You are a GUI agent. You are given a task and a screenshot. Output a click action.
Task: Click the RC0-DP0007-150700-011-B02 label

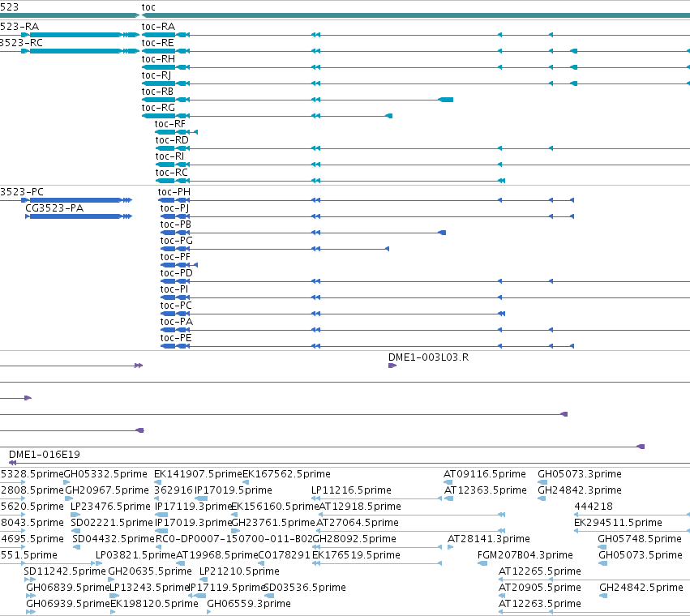[x=234, y=539]
